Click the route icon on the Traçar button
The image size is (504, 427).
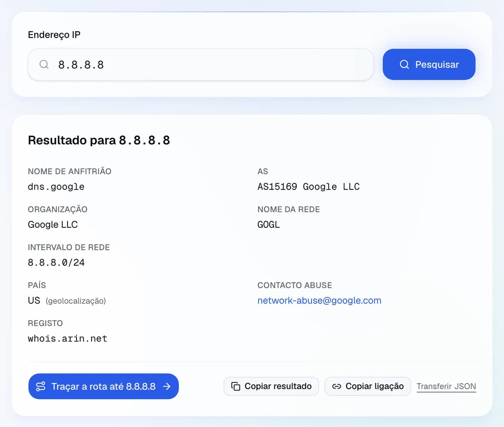[x=40, y=386]
